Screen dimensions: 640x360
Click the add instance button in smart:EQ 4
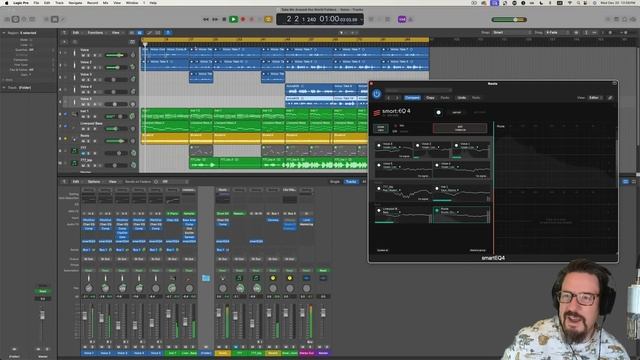point(460,128)
